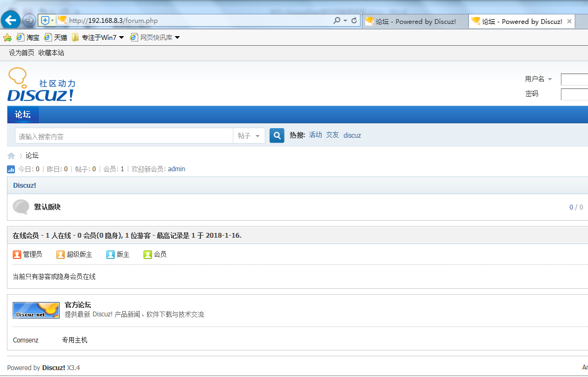Click hot search link discuz

(352, 136)
